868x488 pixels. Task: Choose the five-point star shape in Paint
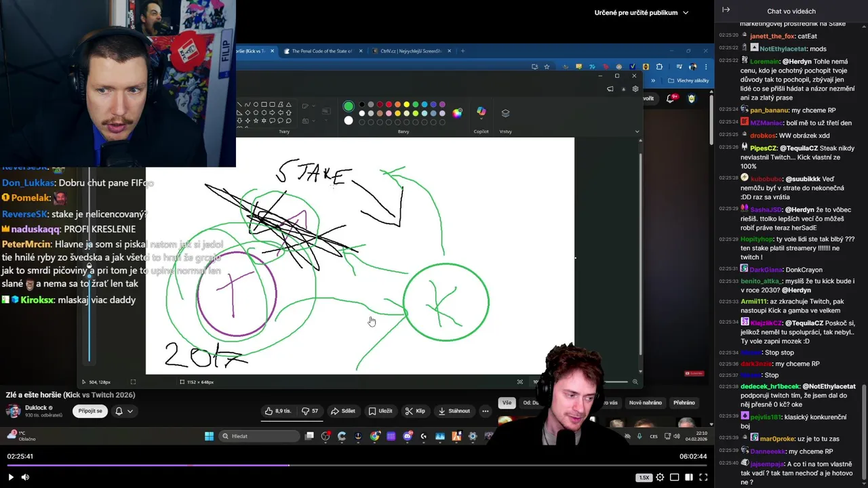256,121
